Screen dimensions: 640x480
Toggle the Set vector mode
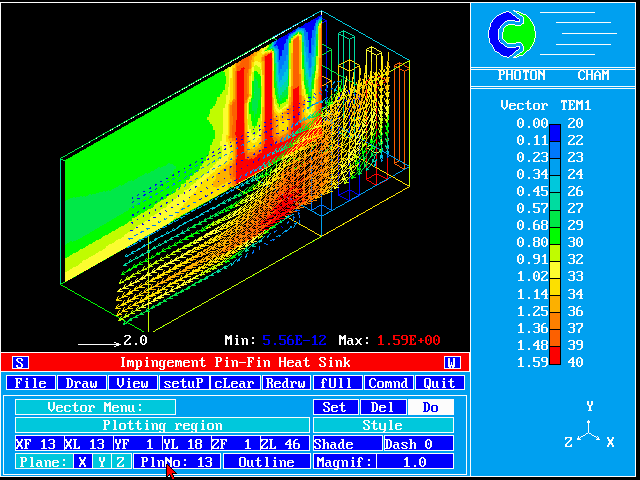[x=335, y=407]
